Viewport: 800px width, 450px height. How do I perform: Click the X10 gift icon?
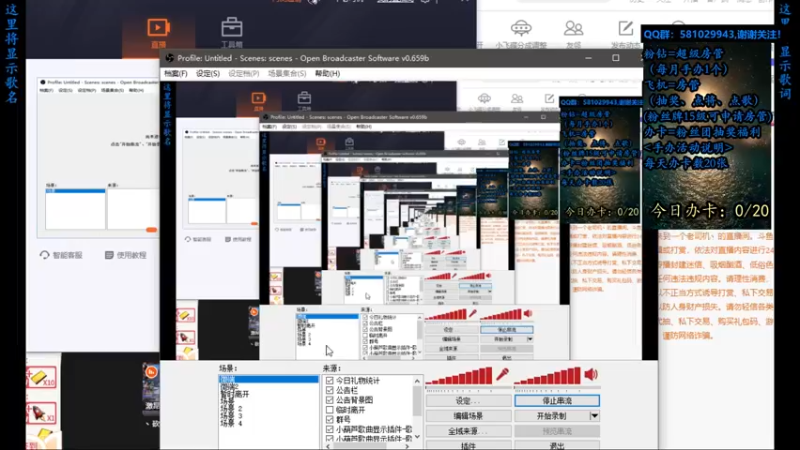(41, 378)
